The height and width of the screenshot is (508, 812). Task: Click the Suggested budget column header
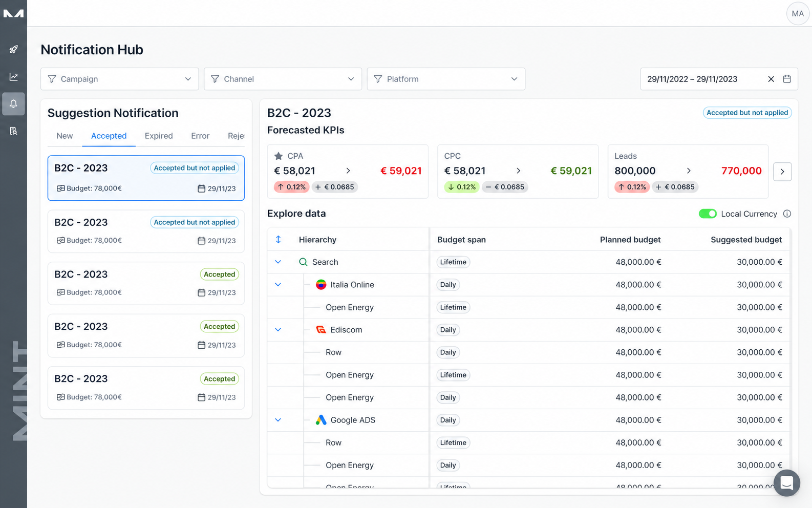(746, 240)
